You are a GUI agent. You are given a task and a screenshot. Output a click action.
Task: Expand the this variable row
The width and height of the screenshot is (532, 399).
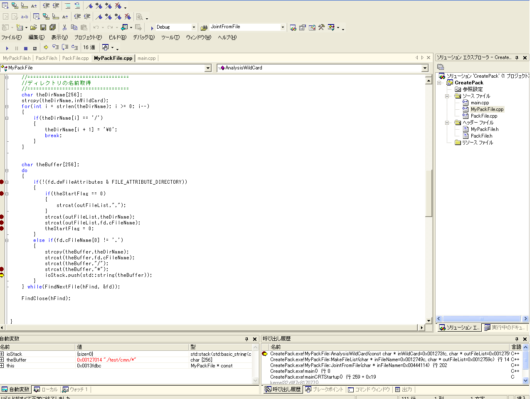(x=2, y=366)
